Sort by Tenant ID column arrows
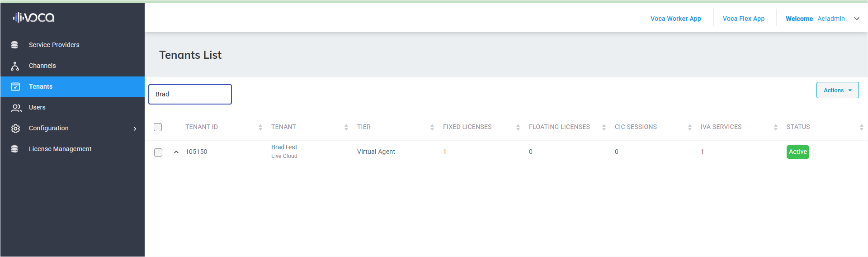This screenshot has width=868, height=257. (x=260, y=128)
